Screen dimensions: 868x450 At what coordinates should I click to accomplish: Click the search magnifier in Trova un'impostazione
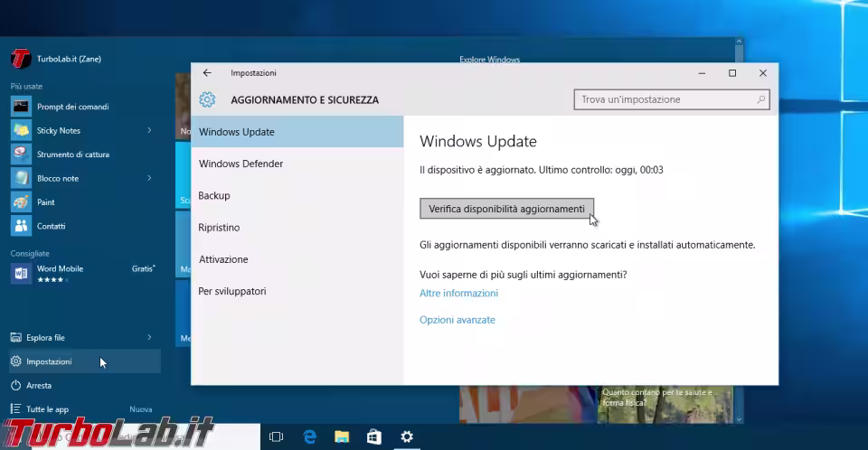(x=760, y=99)
